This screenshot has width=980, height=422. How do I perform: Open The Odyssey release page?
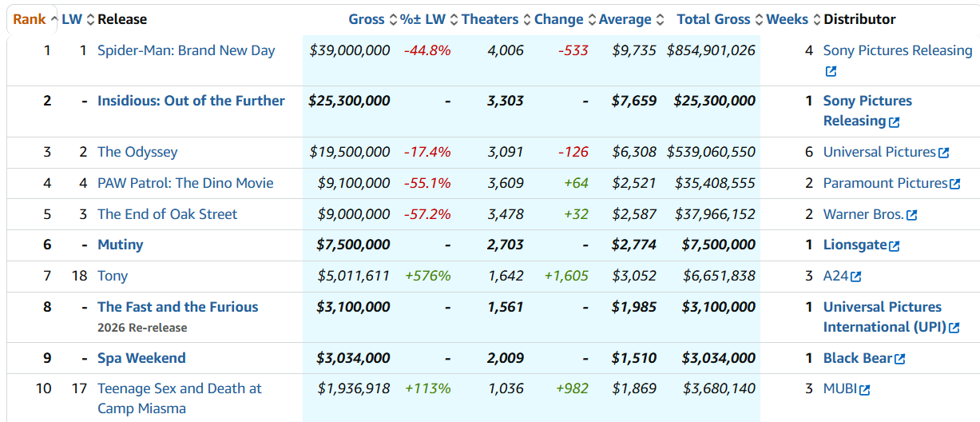pos(137,152)
